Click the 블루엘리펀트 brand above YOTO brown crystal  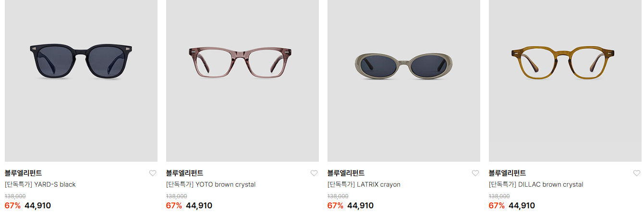185,173
